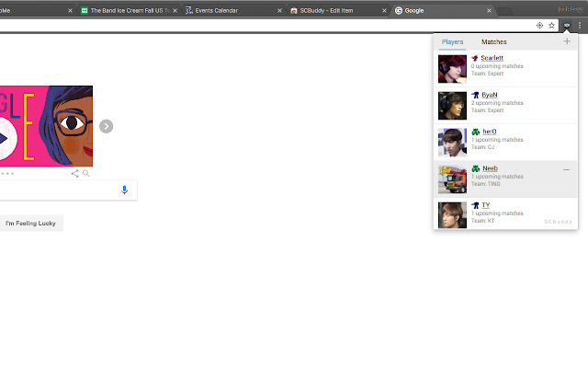Viewport: 588px width, 368px height.
Task: Click TY's Terran race icon
Action: coord(475,205)
